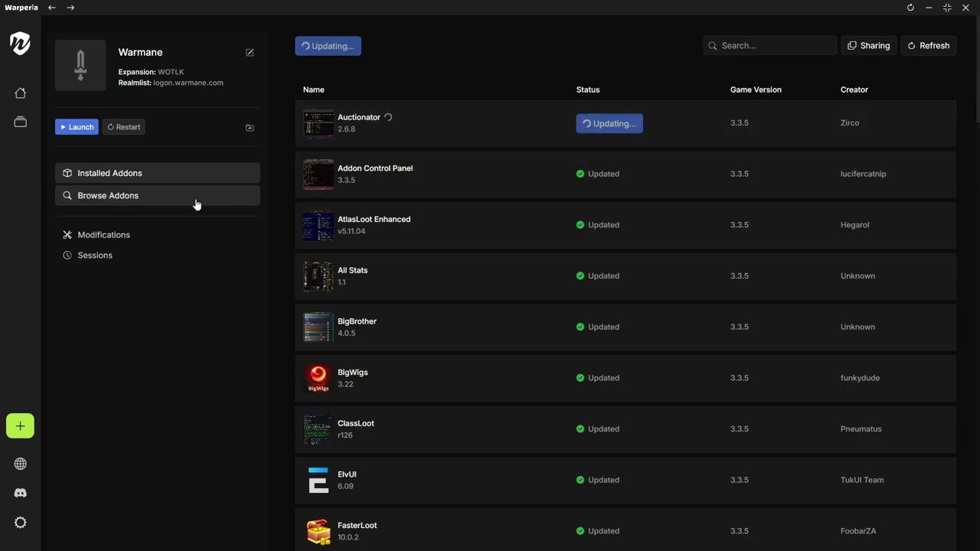This screenshot has width=980, height=551.
Task: Click the back arrow in title bar
Action: click(51, 8)
